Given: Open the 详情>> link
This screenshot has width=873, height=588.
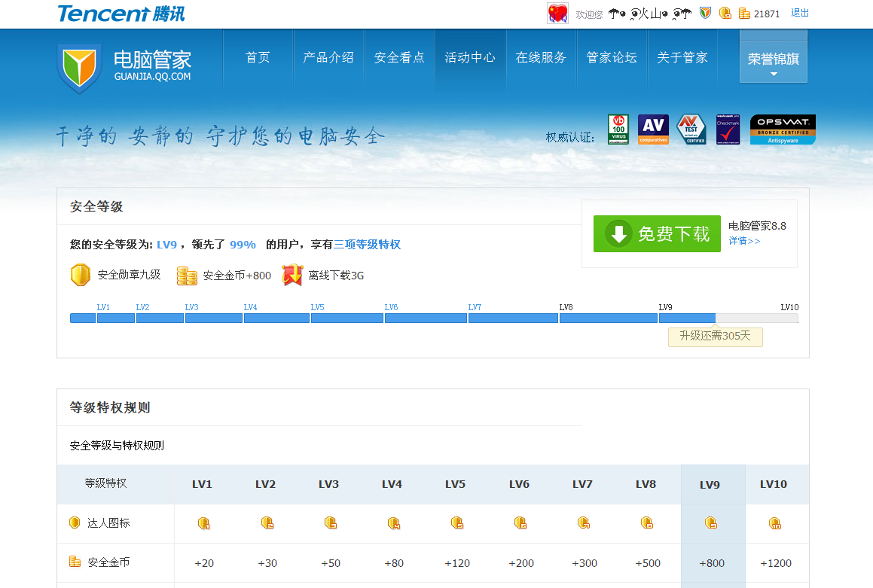Looking at the screenshot, I should 744,241.
